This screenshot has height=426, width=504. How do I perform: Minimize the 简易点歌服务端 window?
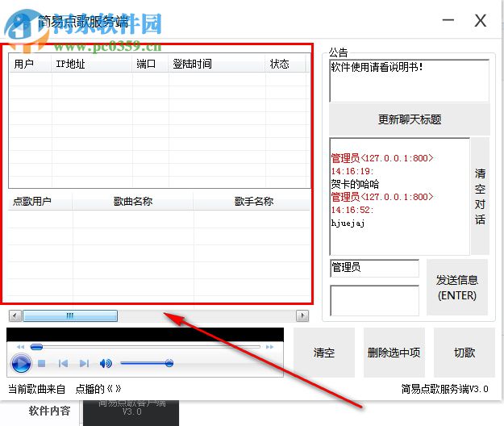[448, 20]
